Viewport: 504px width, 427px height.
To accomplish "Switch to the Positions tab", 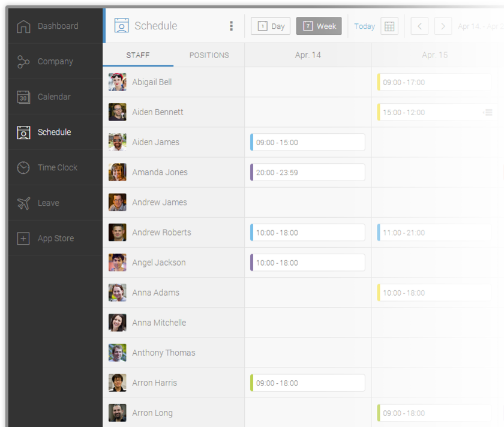I will click(x=209, y=55).
